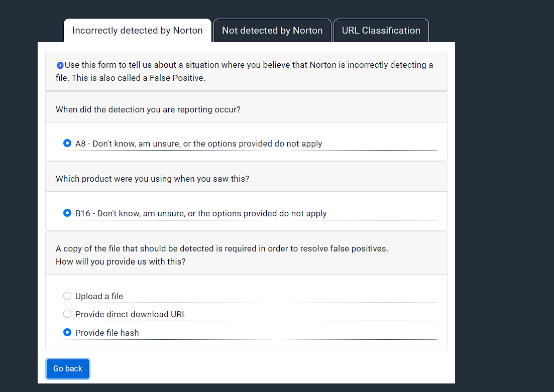
Task: Click the blue info icon in the notice
Action: (60, 65)
